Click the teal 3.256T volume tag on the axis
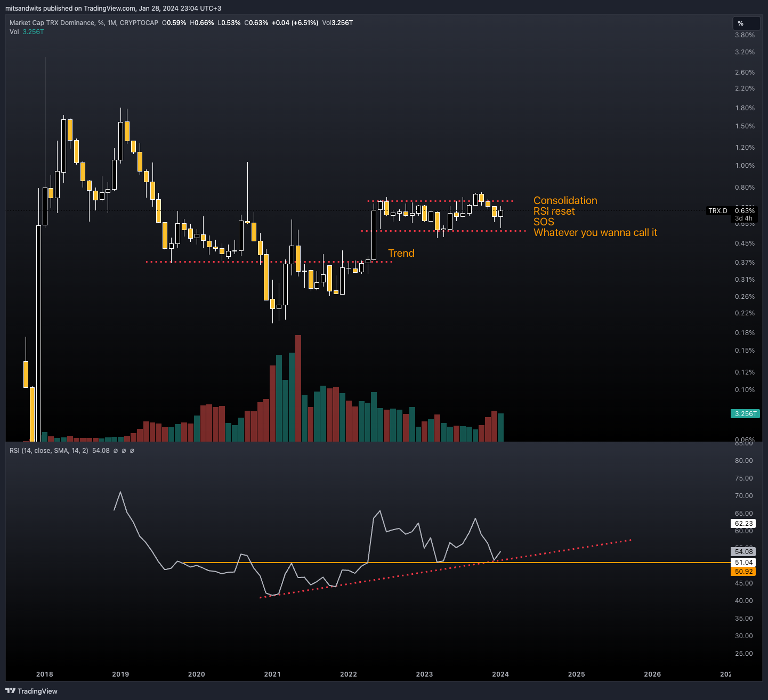The height and width of the screenshot is (700, 768). pos(745,414)
